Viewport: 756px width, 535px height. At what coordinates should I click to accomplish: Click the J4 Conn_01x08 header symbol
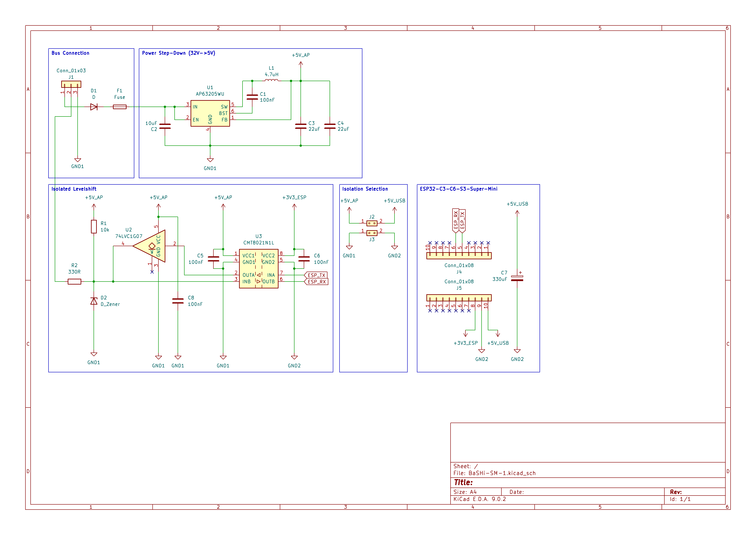[459, 256]
